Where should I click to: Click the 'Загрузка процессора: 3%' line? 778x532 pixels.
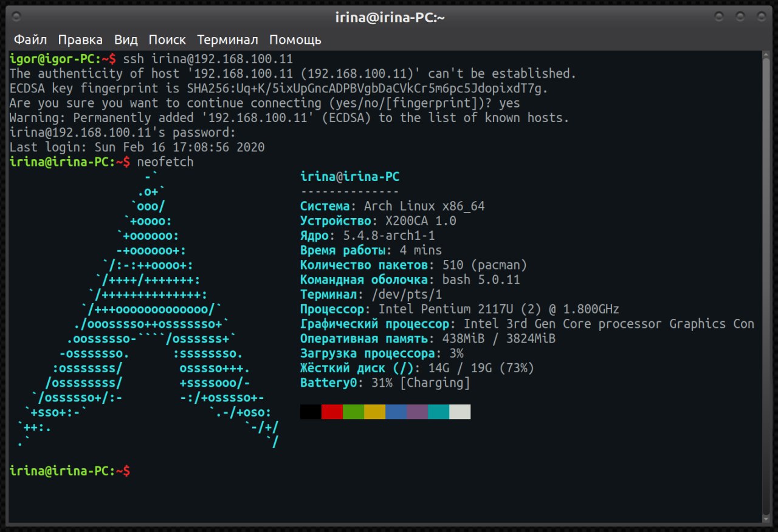pos(382,353)
